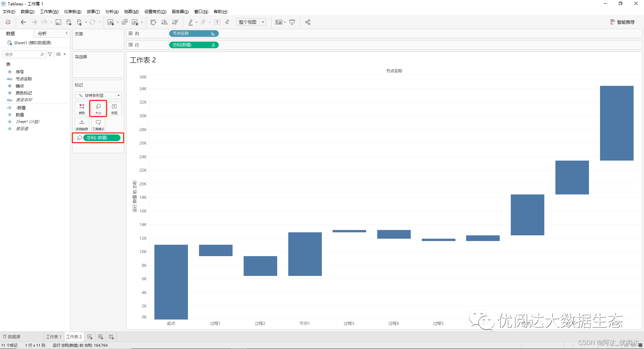Viewport: 644px width, 349px height.
Task: Click the filter icon beside search box
Action: pyautogui.click(x=50, y=54)
